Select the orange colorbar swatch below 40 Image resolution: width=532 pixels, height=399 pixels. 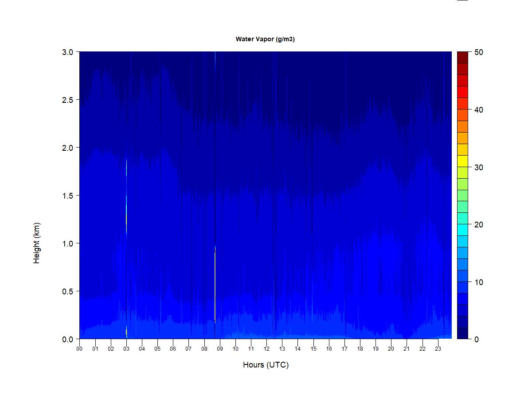coord(462,115)
